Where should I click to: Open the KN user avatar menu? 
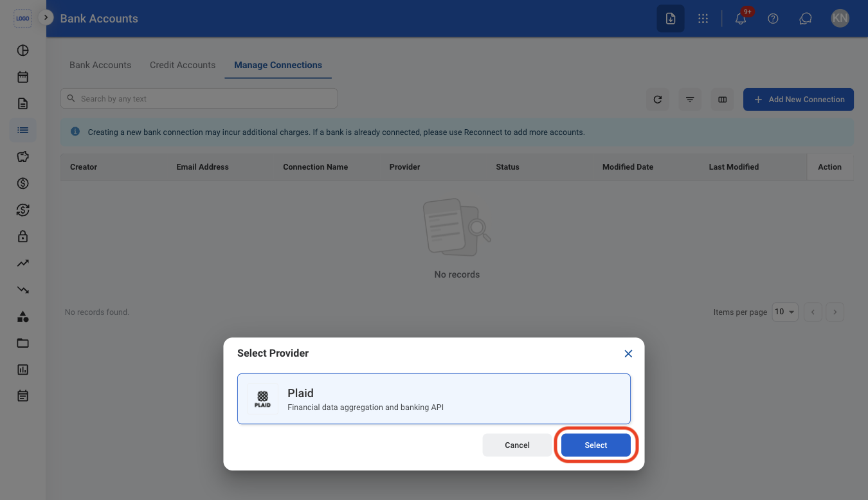click(840, 19)
